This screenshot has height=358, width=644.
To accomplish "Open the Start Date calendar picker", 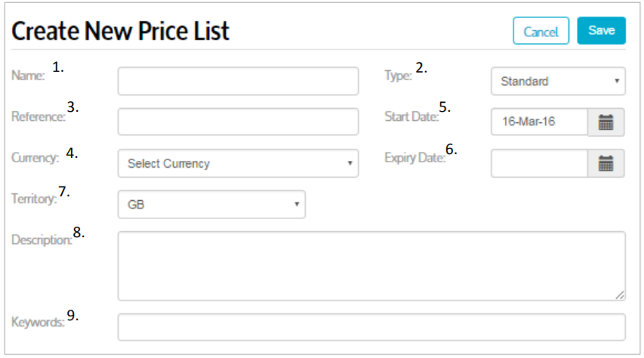I will pyautogui.click(x=605, y=122).
